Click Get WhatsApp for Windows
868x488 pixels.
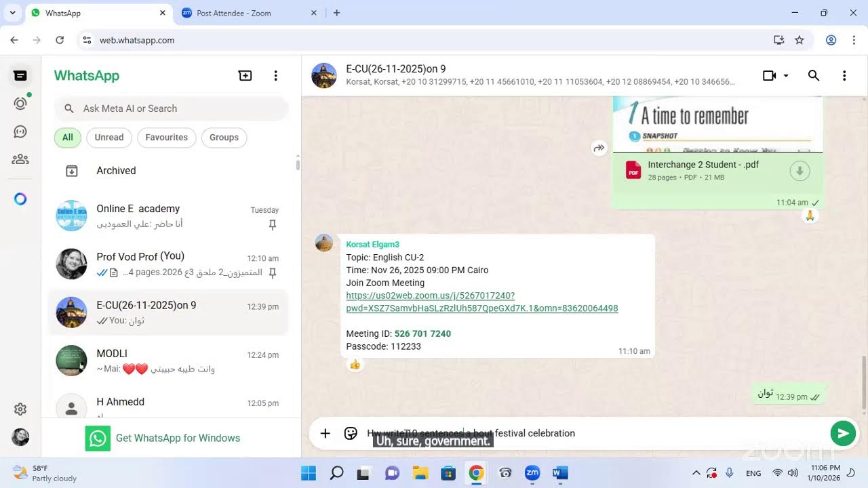point(163,438)
